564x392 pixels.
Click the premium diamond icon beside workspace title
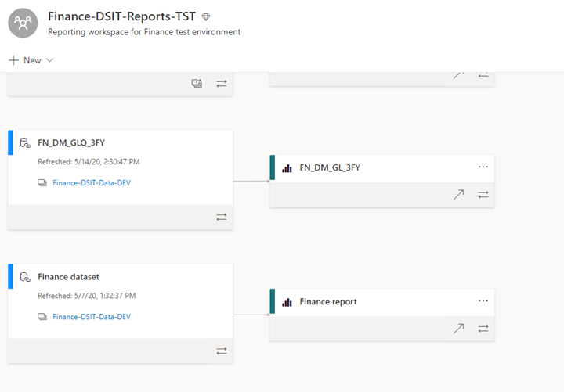pos(206,16)
